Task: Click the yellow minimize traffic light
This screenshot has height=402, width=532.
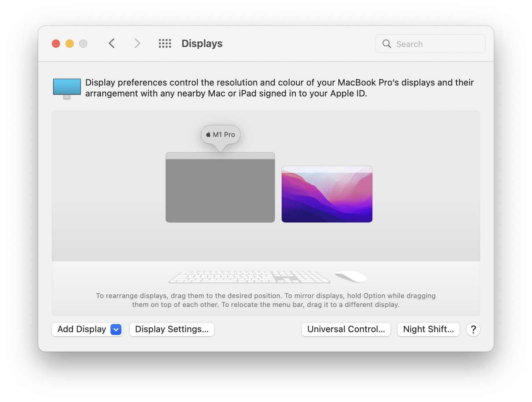Action: [x=70, y=43]
